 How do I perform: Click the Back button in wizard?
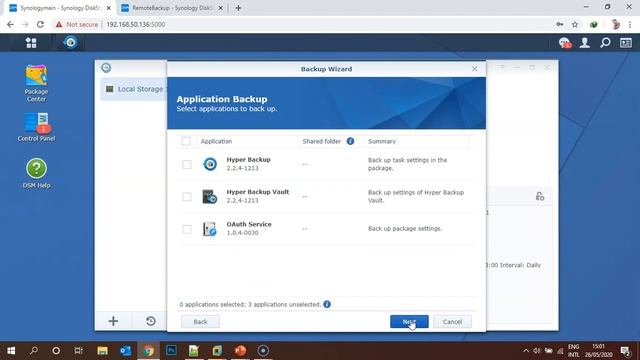point(200,322)
